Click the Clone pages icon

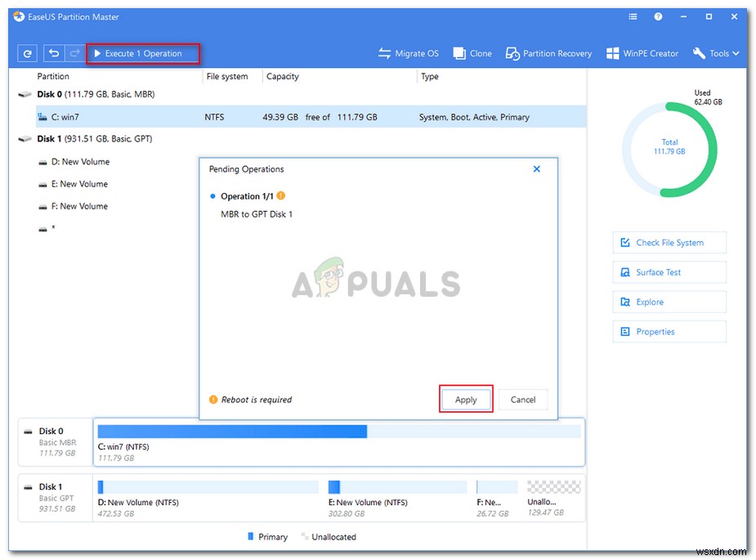point(459,53)
